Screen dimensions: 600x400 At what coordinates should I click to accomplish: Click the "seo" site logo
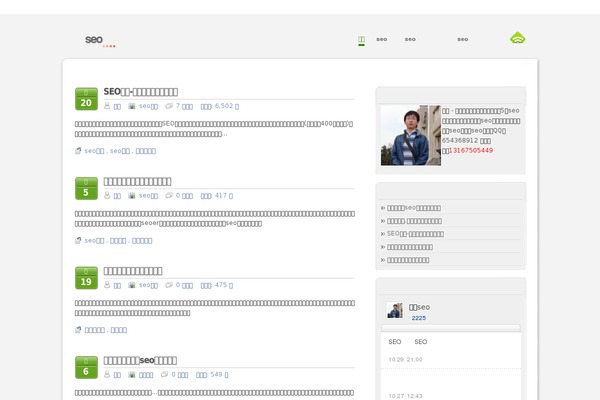(x=94, y=39)
